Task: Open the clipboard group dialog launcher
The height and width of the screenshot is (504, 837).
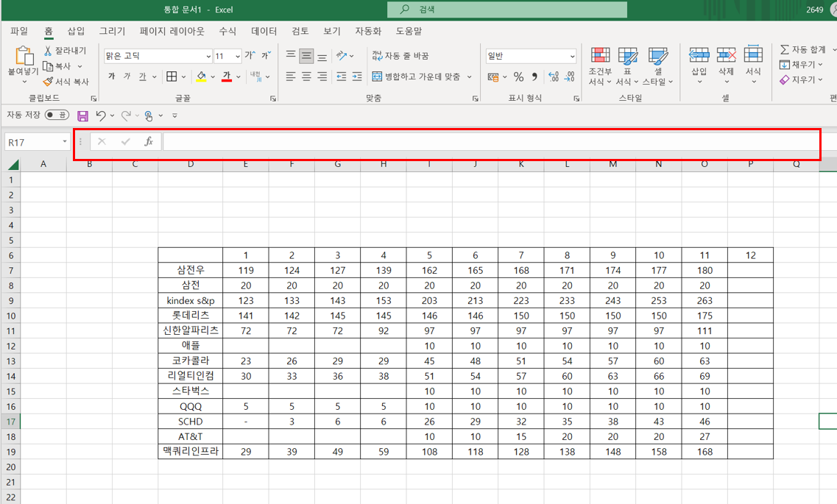Action: [94, 99]
